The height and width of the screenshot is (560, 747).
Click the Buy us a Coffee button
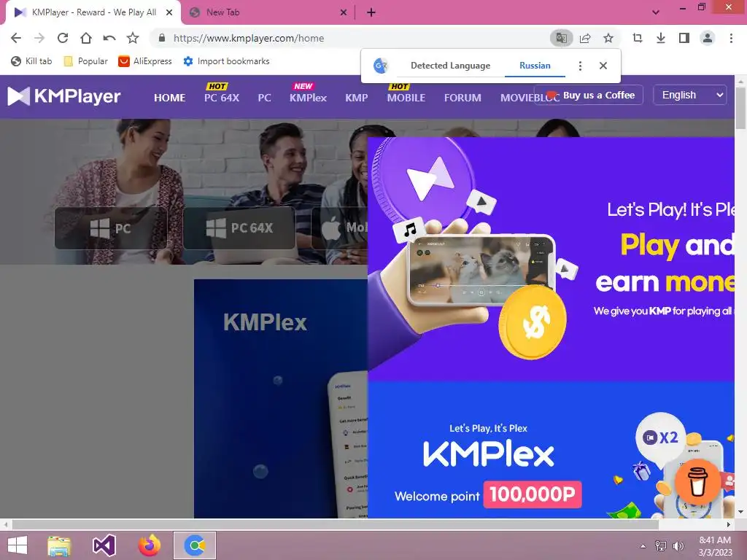(x=589, y=95)
